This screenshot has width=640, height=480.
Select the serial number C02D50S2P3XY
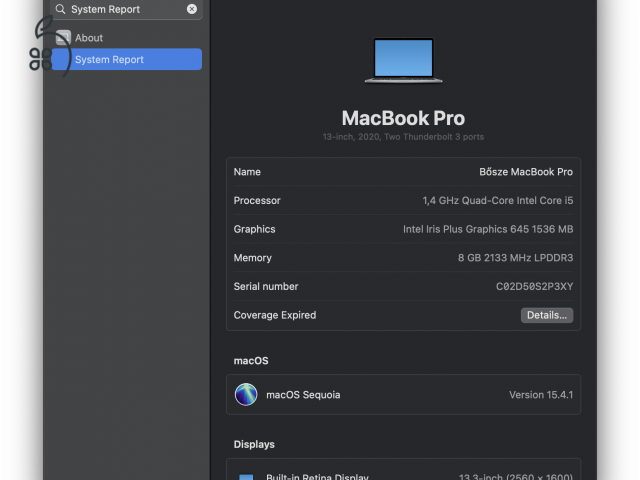(x=534, y=287)
